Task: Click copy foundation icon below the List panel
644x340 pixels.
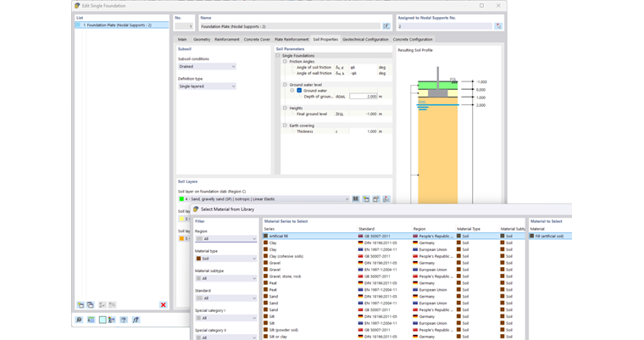Action: [x=91, y=305]
